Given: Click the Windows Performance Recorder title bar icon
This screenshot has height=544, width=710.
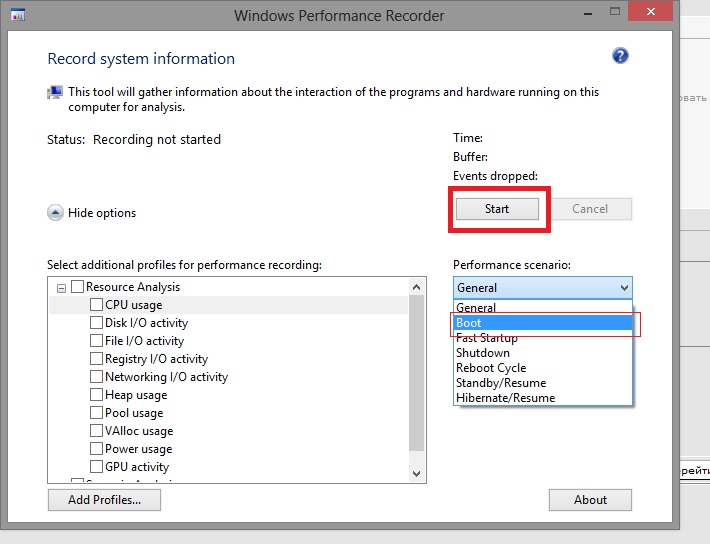Looking at the screenshot, I should pos(18,15).
